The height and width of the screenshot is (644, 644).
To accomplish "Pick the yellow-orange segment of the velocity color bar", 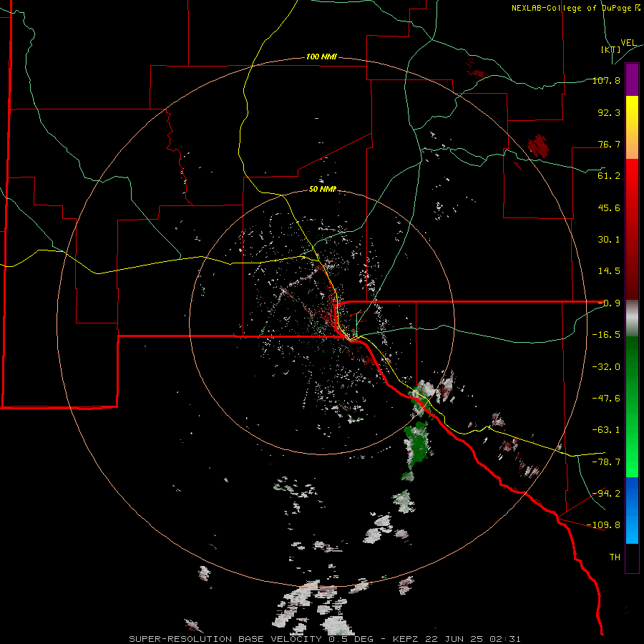I will pyautogui.click(x=632, y=127).
